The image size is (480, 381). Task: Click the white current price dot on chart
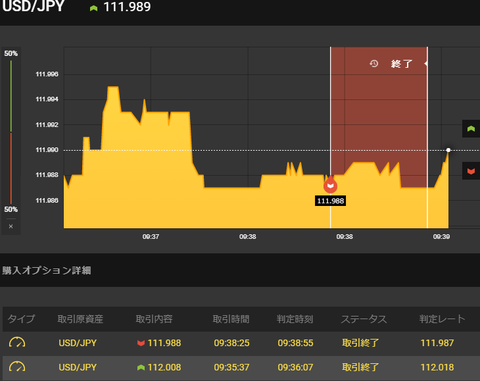click(x=448, y=150)
